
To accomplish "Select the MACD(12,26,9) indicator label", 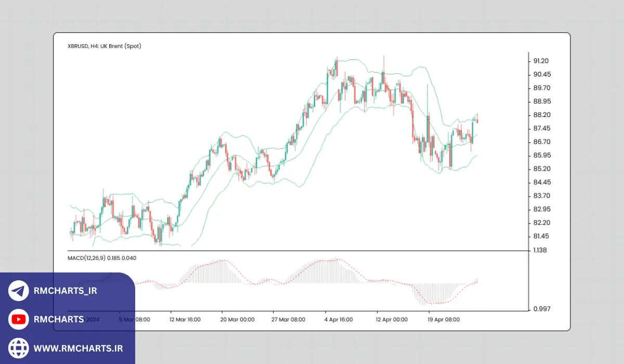I will [x=87, y=257].
